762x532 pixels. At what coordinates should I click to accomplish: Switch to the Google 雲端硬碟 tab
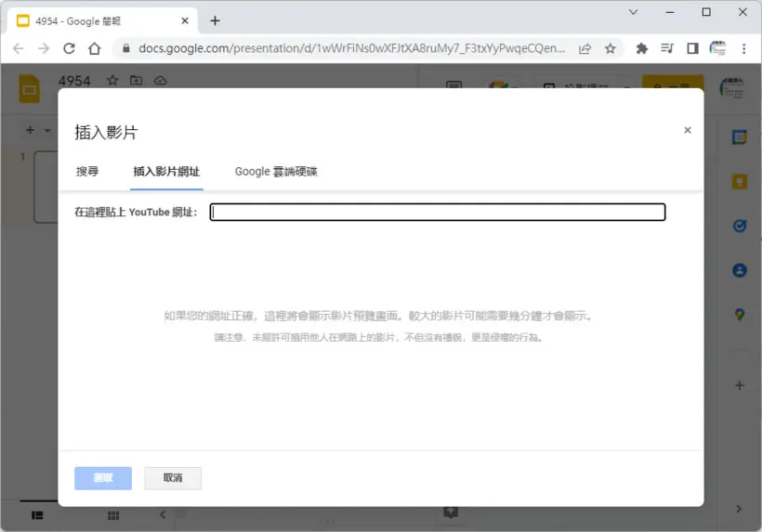tap(276, 172)
